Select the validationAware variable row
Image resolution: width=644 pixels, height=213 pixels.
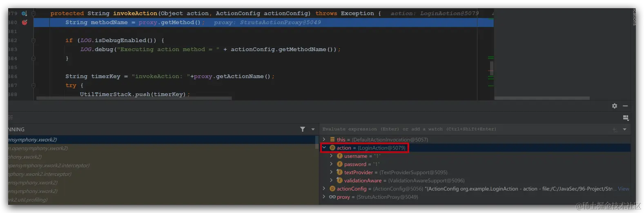(475, 180)
